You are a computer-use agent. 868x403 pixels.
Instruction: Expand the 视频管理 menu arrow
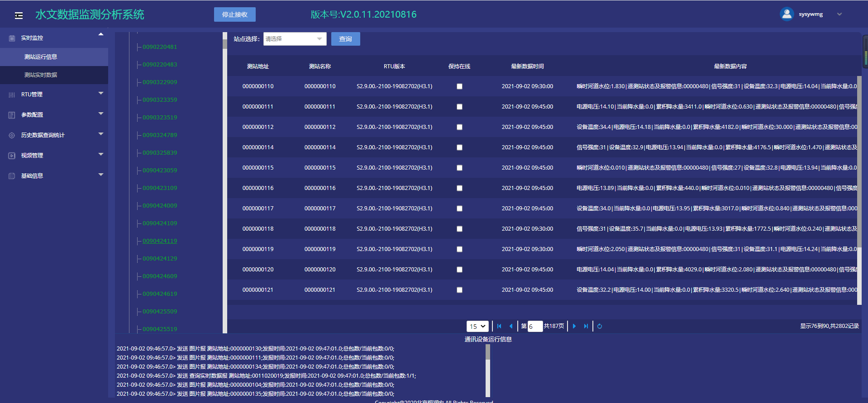click(x=101, y=154)
